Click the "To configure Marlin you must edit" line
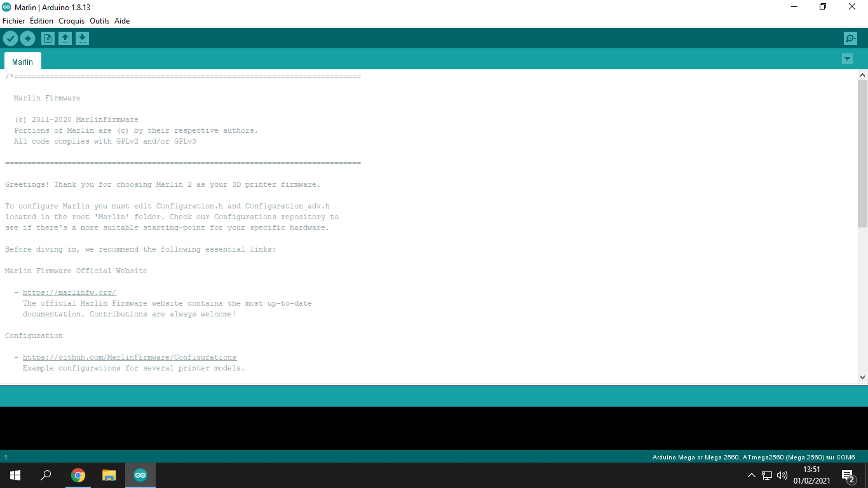 click(167, 206)
